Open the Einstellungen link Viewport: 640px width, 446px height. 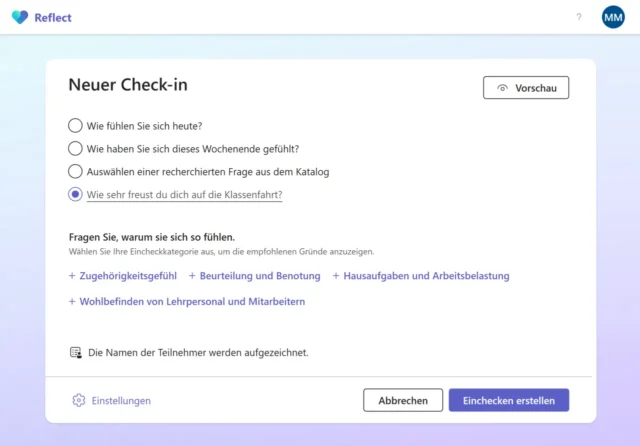pos(121,401)
